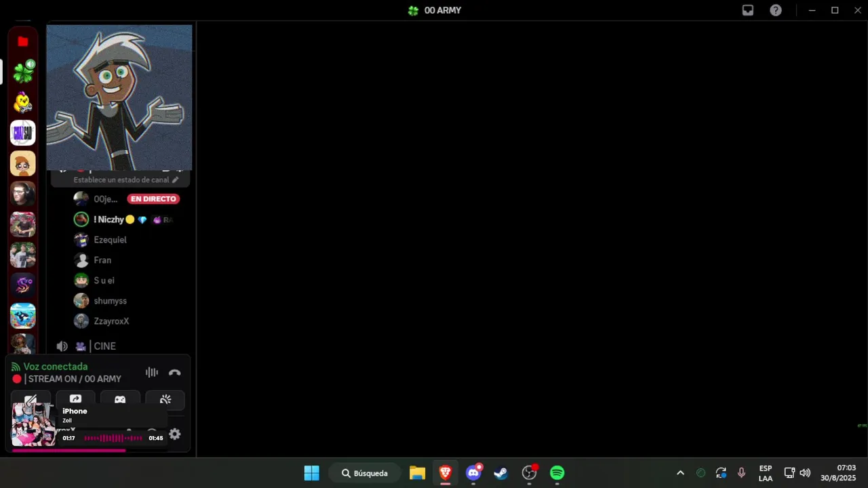Click the EN DIRECTO live badge
Viewport: 868px width, 488px height.
pyautogui.click(x=154, y=199)
